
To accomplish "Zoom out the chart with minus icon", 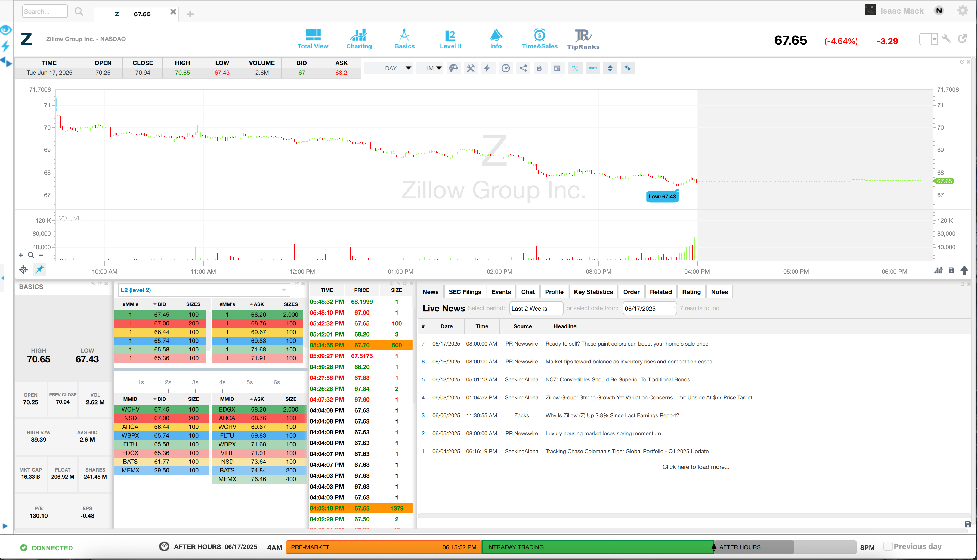I will [41, 255].
